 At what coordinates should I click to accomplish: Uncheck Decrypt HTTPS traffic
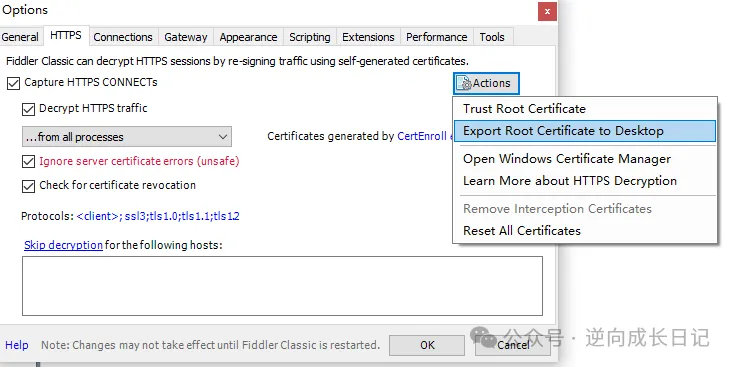[x=29, y=109]
